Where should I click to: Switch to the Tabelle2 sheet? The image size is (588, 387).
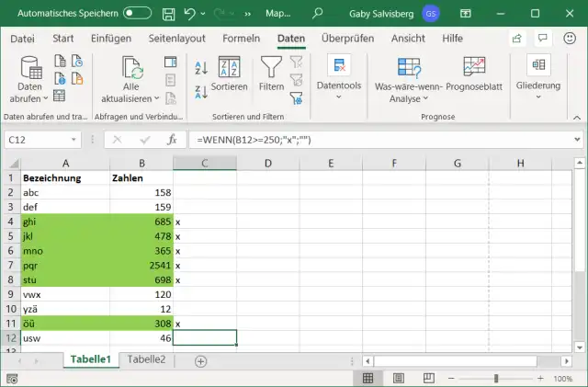click(146, 359)
